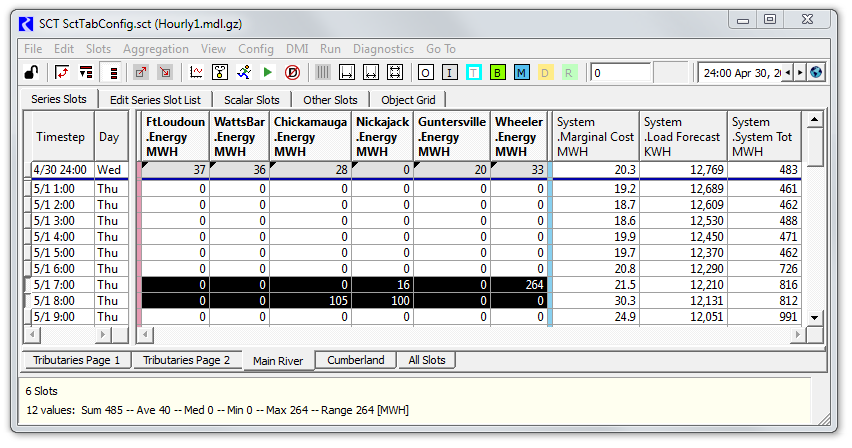Open the DMI menu
The height and width of the screenshot is (448, 852).
click(x=297, y=49)
